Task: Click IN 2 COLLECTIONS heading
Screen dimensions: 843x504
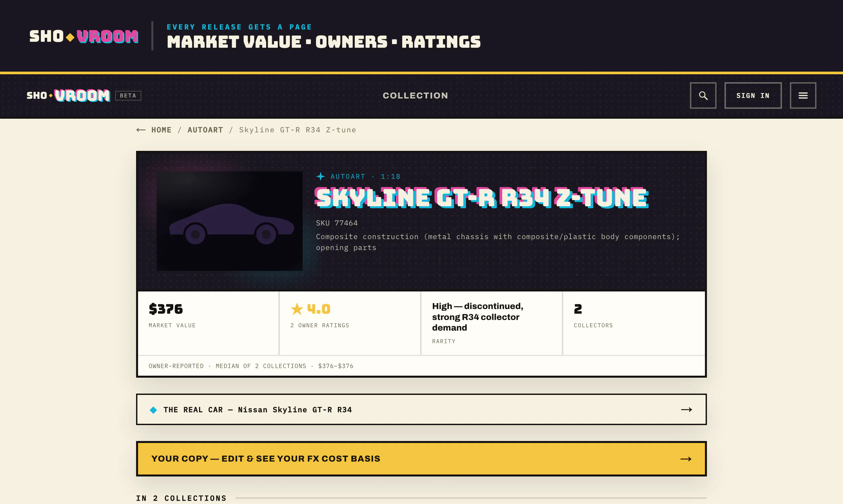Action: (x=181, y=498)
